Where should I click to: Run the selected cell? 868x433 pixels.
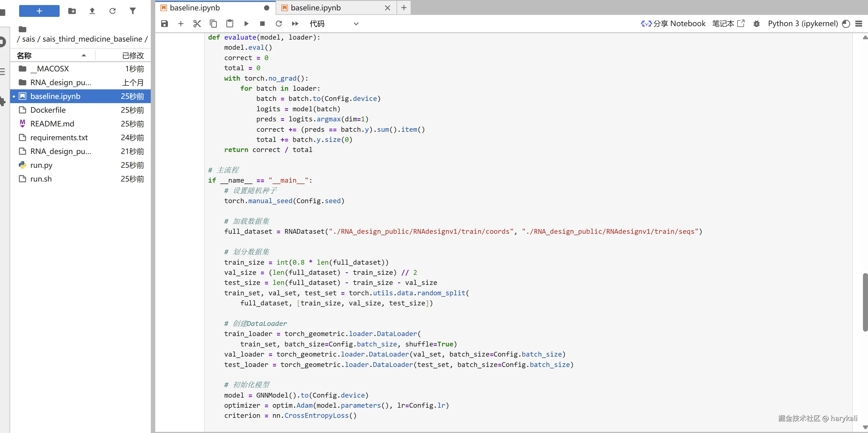[x=246, y=24]
